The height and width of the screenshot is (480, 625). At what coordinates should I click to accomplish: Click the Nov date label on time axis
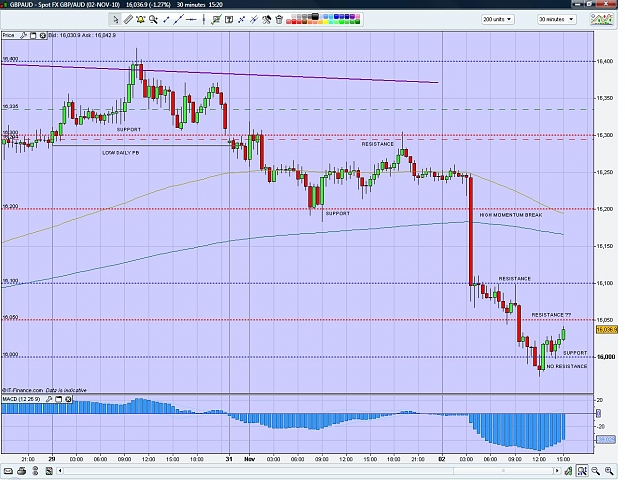[250, 459]
